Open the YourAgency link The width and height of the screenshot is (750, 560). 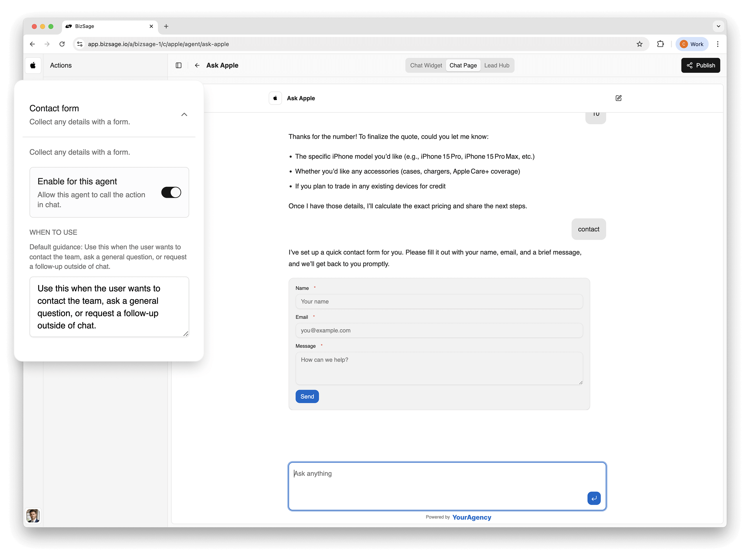471,517
